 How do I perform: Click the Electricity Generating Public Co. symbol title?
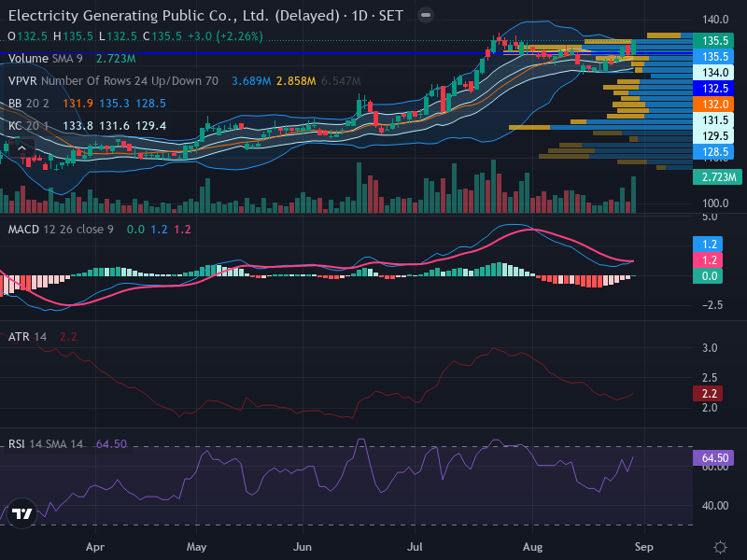click(174, 16)
